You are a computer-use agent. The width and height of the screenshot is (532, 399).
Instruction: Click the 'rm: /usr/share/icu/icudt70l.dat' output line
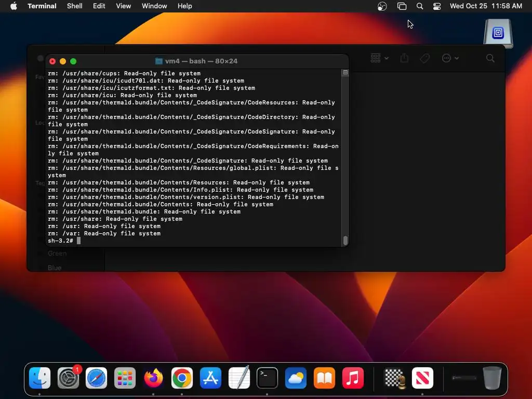point(146,81)
